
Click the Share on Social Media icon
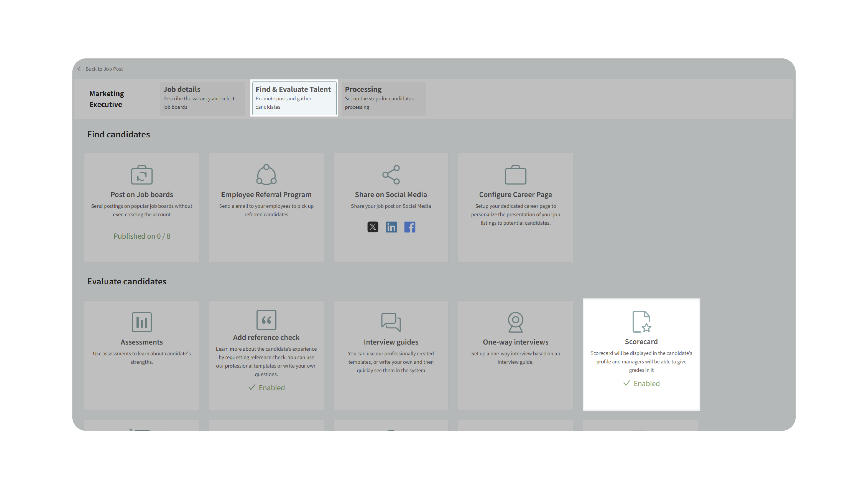click(391, 175)
